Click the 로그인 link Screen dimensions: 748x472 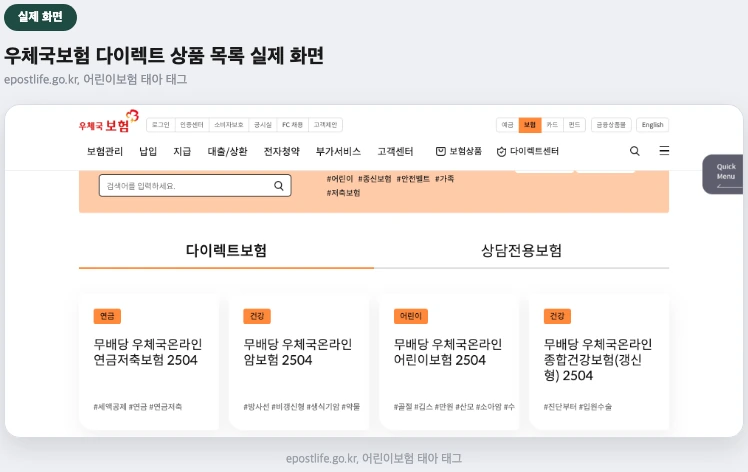(x=161, y=125)
